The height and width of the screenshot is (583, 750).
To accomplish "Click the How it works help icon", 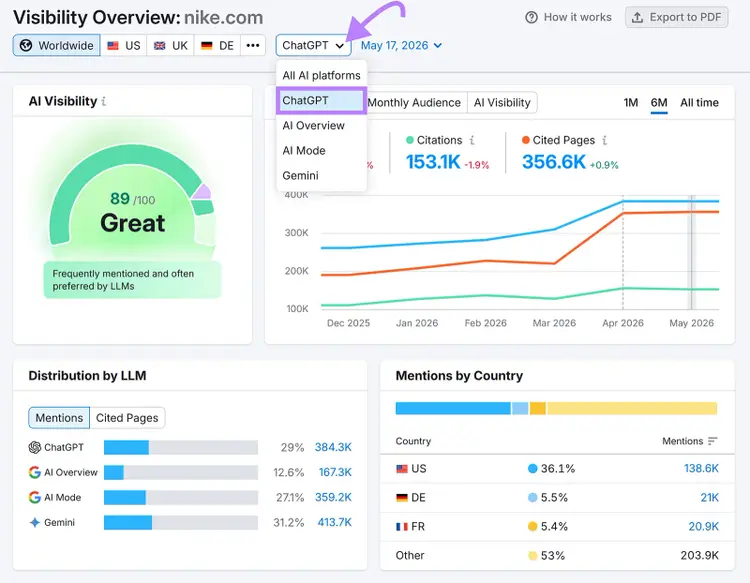I will (531, 17).
